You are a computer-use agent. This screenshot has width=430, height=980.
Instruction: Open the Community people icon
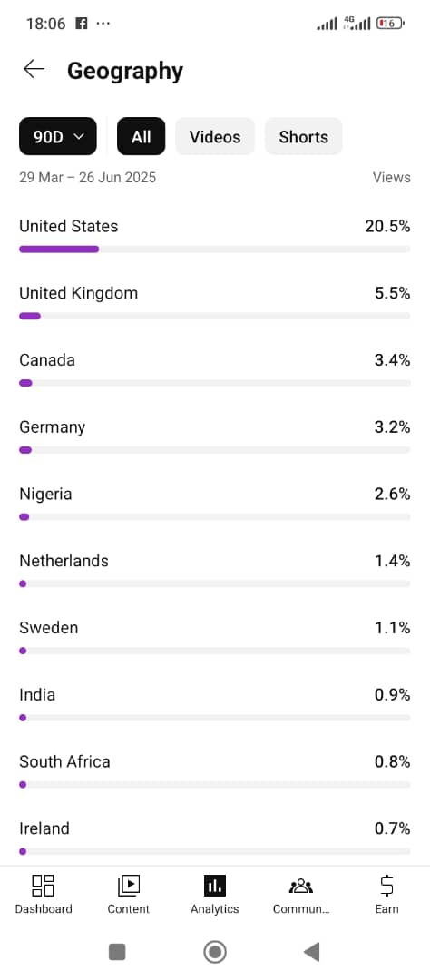[300, 886]
